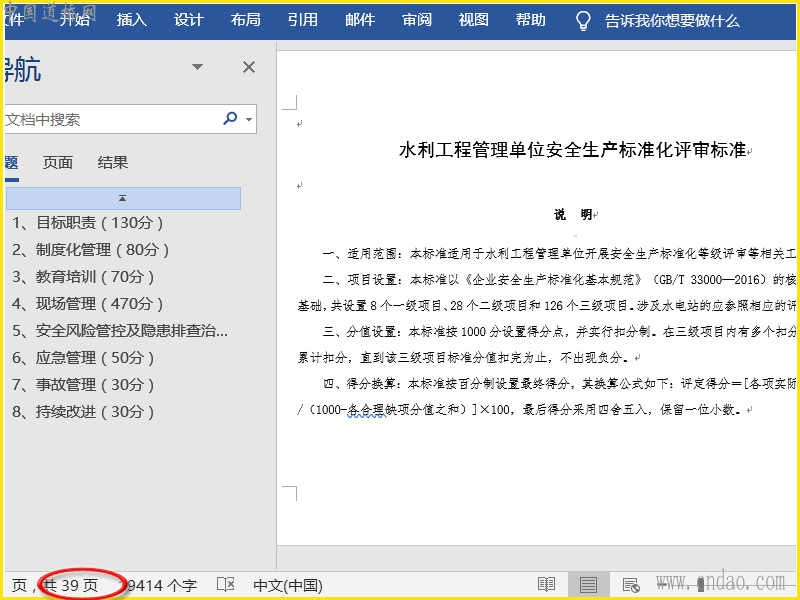Click the 文档中搜索 search field
Screen dimensions: 800x600
112,119
